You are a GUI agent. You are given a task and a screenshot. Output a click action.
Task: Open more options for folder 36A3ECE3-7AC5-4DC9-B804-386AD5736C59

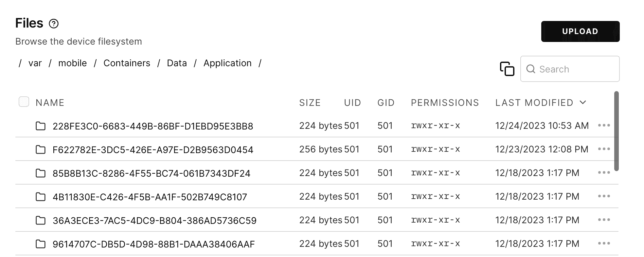(x=604, y=220)
